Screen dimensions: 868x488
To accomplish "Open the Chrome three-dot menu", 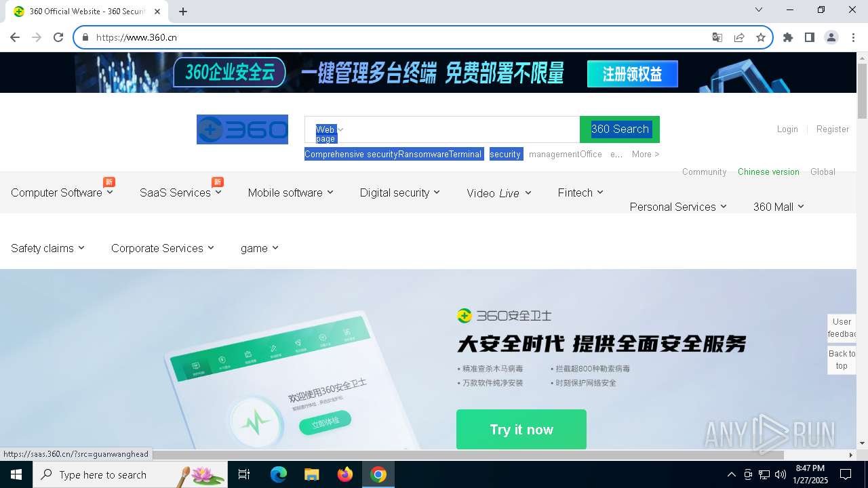I will point(852,37).
